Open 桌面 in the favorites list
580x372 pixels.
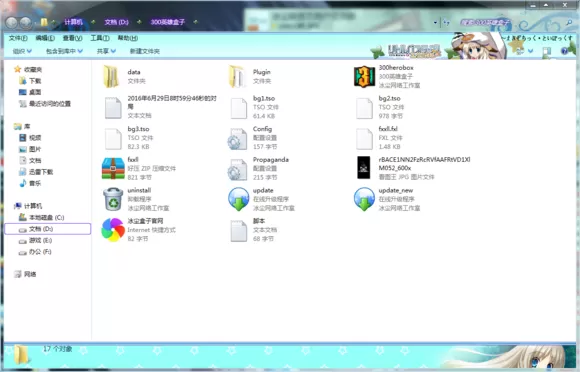(x=31, y=92)
